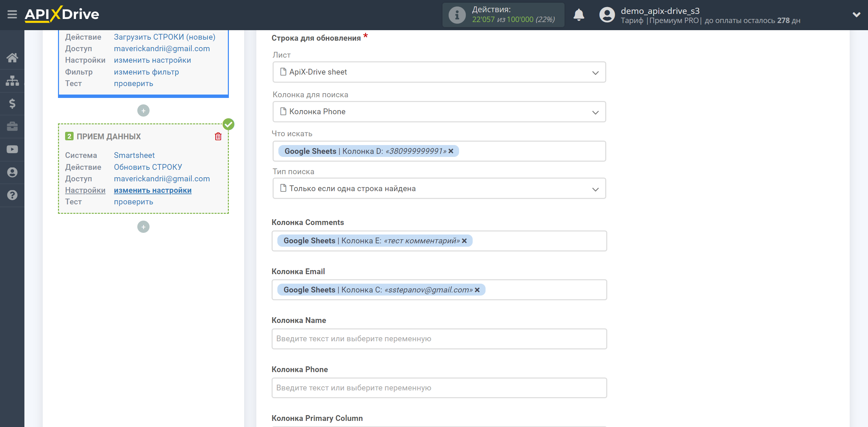
Task: Open the actions info icon
Action: point(457,15)
